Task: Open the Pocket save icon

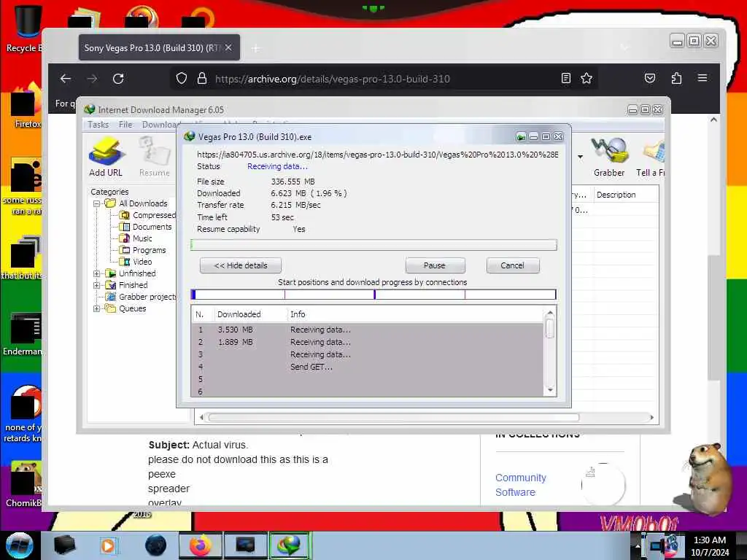Action: click(x=650, y=79)
